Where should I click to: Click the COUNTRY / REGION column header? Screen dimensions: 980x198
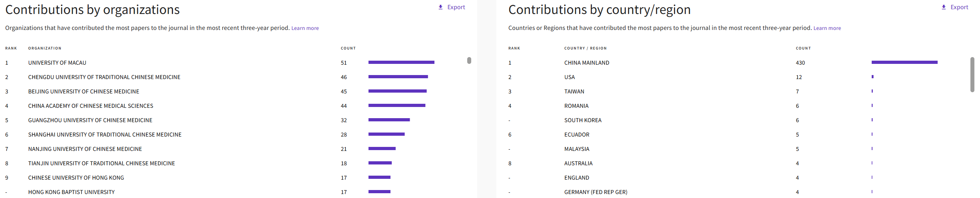586,48
